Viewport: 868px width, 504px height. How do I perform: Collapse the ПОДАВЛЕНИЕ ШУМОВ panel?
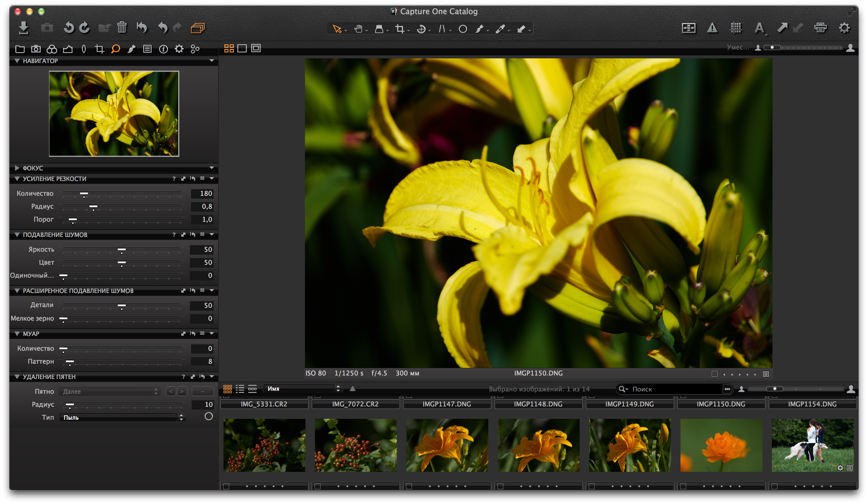point(17,234)
